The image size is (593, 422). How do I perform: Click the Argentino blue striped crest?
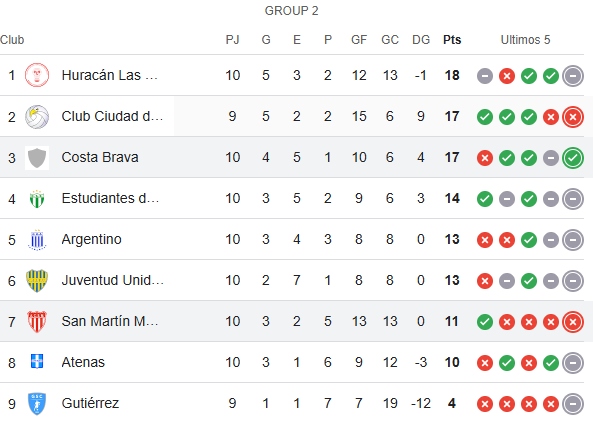point(37,240)
